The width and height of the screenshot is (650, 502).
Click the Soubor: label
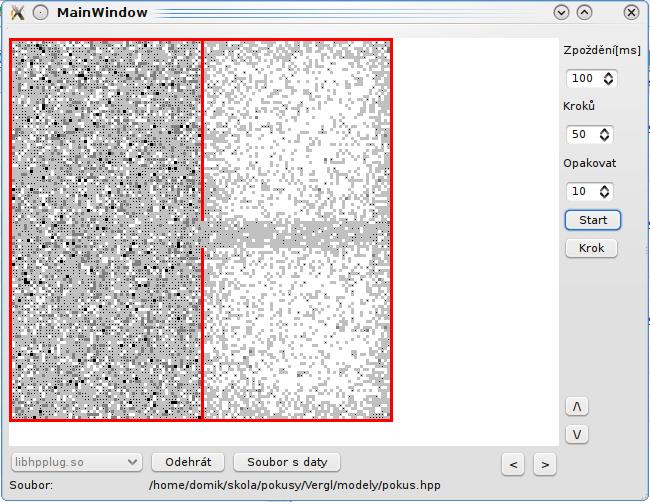tap(31, 485)
